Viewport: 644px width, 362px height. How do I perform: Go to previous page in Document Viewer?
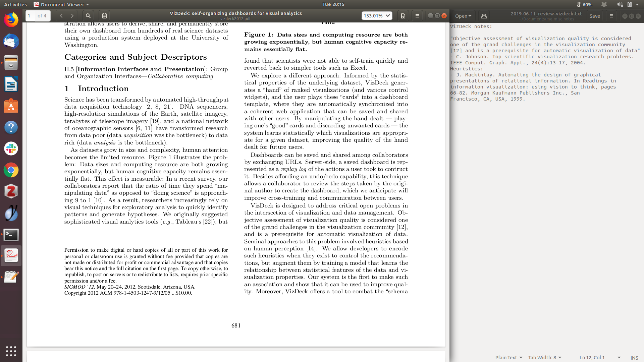tap(61, 16)
